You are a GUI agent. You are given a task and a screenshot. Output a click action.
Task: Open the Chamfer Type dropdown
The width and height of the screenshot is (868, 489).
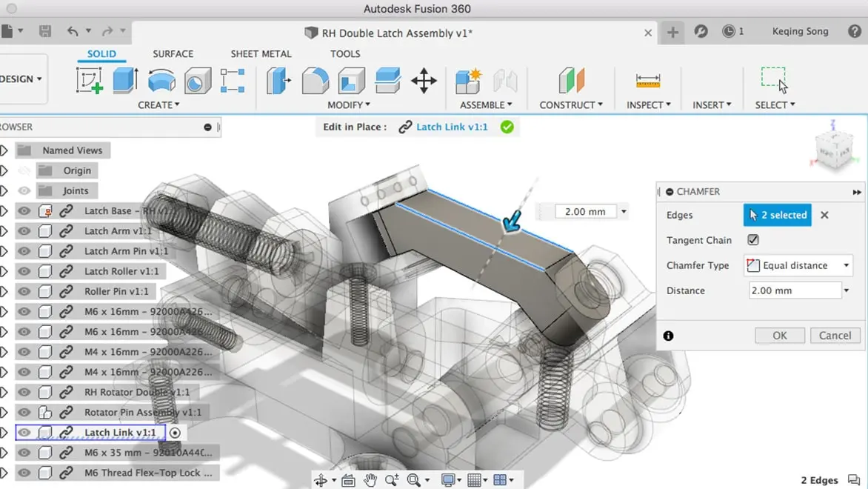pos(798,265)
